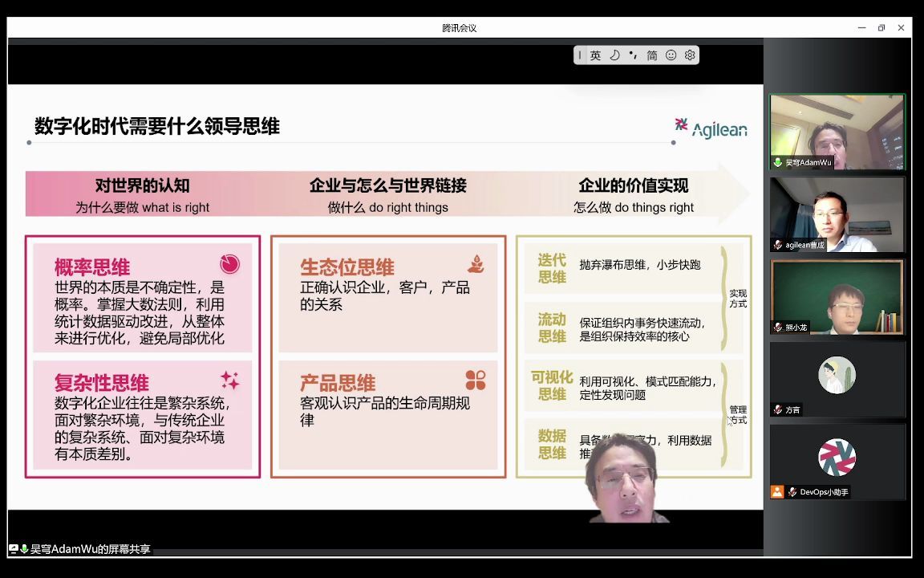Toggle 简 simplified Chinese setting
The height and width of the screenshot is (578, 924).
(x=652, y=55)
